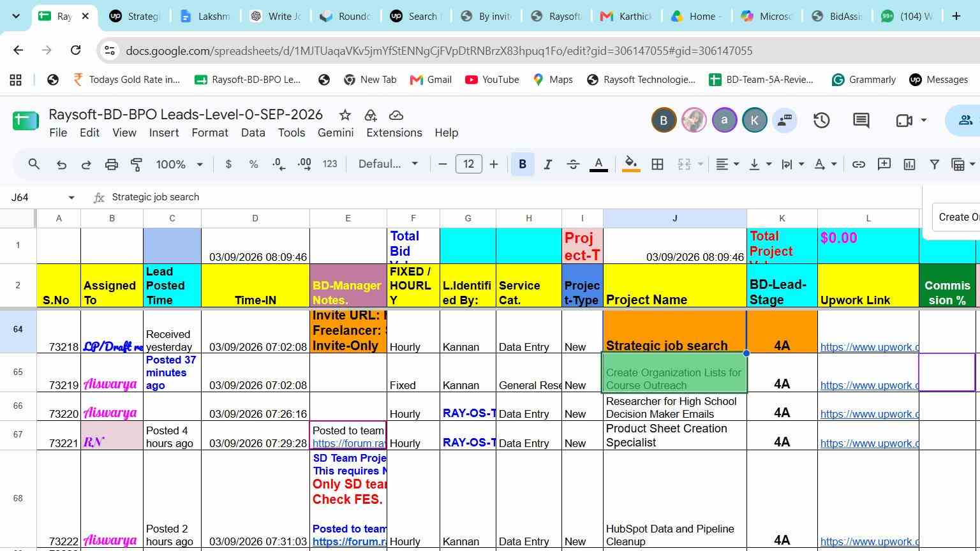The width and height of the screenshot is (980, 551).
Task: Open the Gemini menu
Action: [x=336, y=133]
